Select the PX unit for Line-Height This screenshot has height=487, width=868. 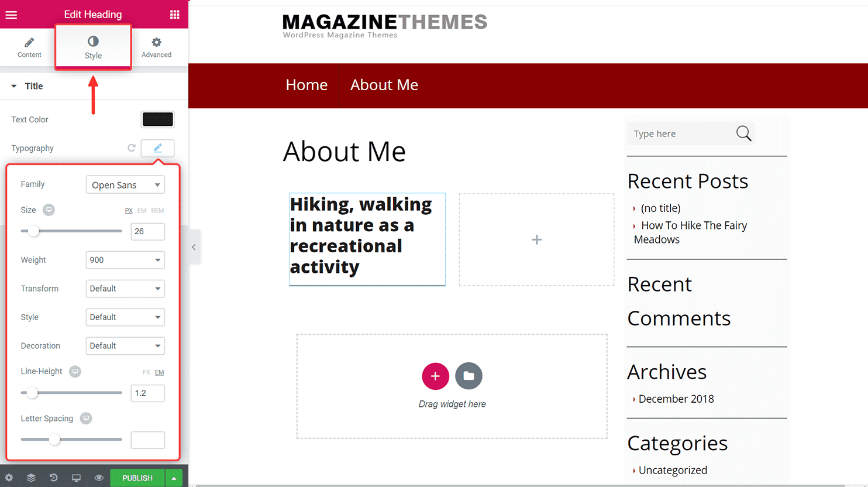146,372
